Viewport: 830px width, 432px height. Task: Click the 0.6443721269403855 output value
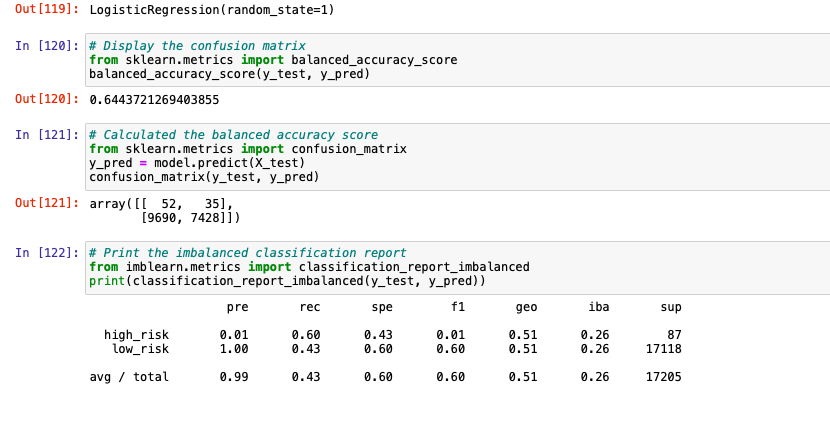(154, 100)
